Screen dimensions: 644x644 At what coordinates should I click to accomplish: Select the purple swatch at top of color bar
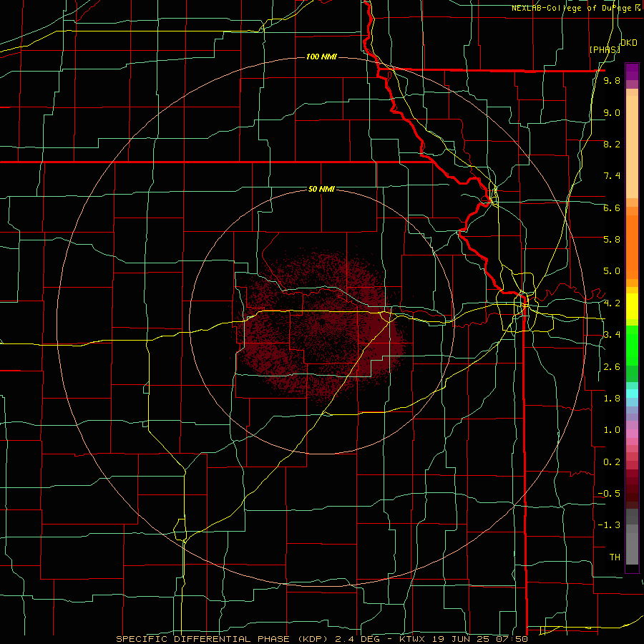pos(632,72)
